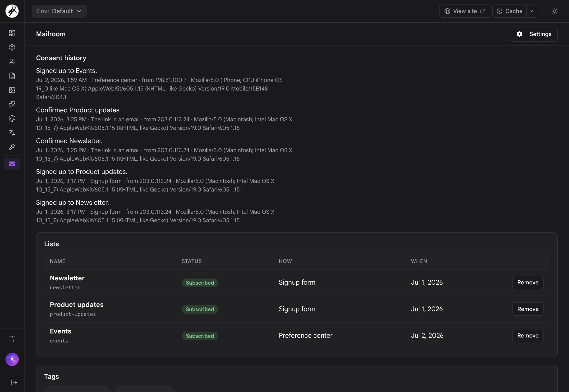Click the Cache refresh button
569x392 pixels.
(x=509, y=11)
